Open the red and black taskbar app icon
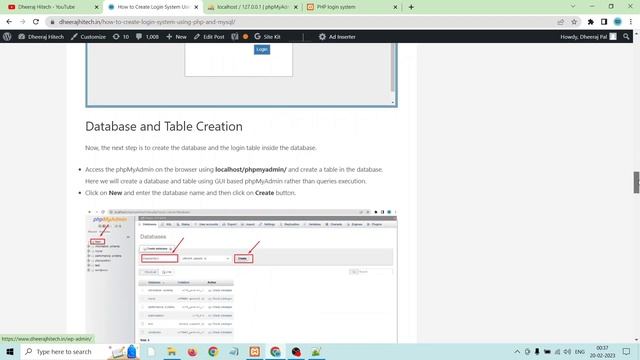The image size is (640, 360). coord(296,351)
